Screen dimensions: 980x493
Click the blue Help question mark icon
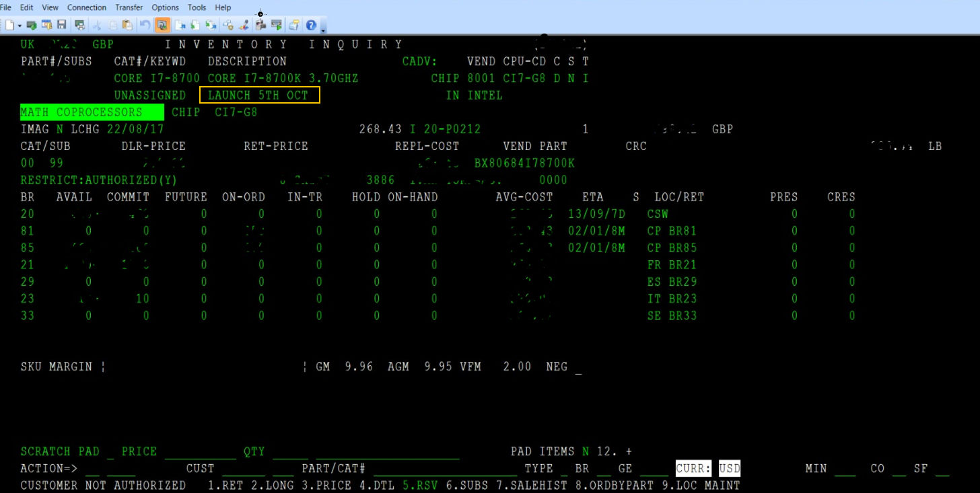pyautogui.click(x=311, y=25)
